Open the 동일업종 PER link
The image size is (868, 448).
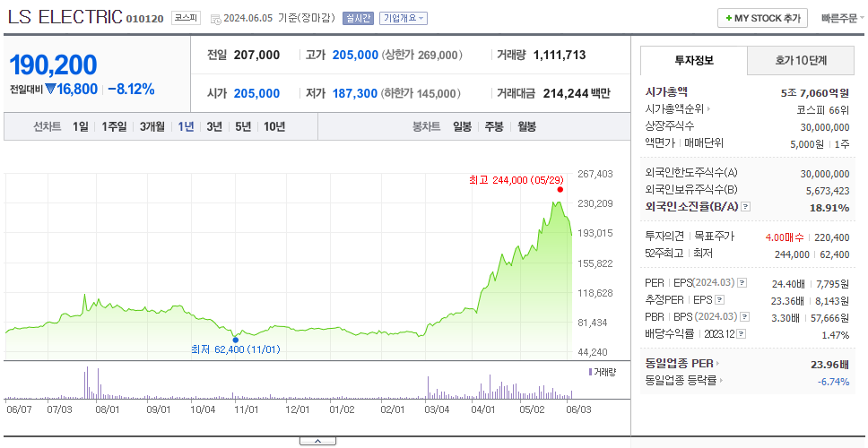tap(682, 364)
